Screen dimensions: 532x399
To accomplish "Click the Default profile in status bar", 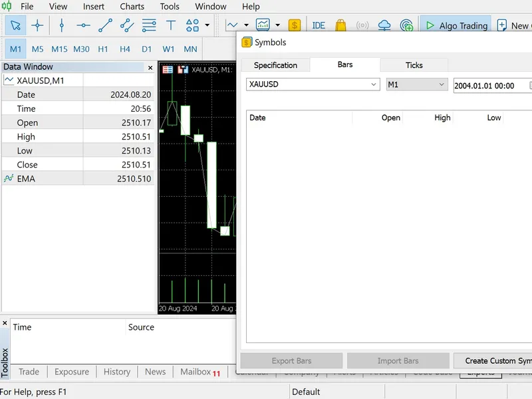I will click(306, 392).
